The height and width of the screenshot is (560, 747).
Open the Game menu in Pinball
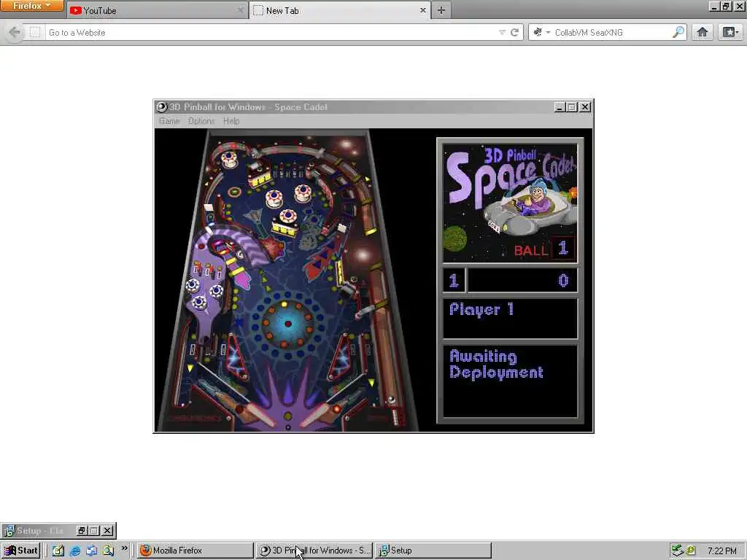coord(169,121)
